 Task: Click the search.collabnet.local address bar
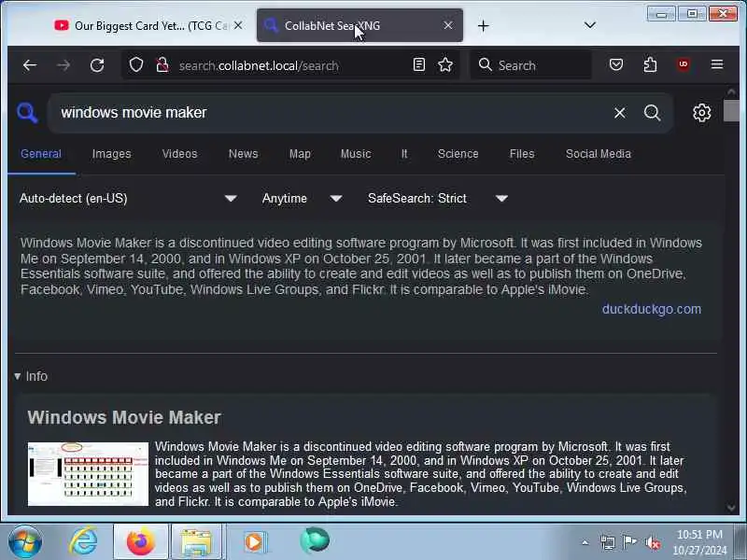290,65
